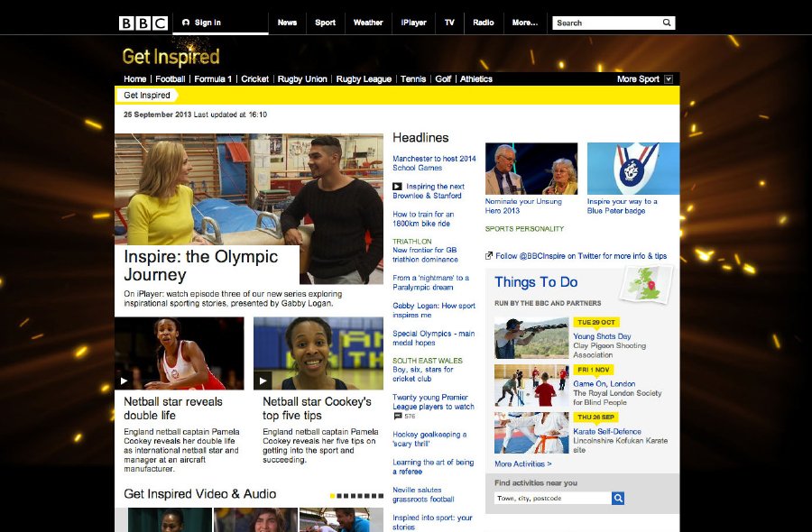Open Young Shots Day activity link
The height and width of the screenshot is (532, 812).
pyautogui.click(x=602, y=336)
